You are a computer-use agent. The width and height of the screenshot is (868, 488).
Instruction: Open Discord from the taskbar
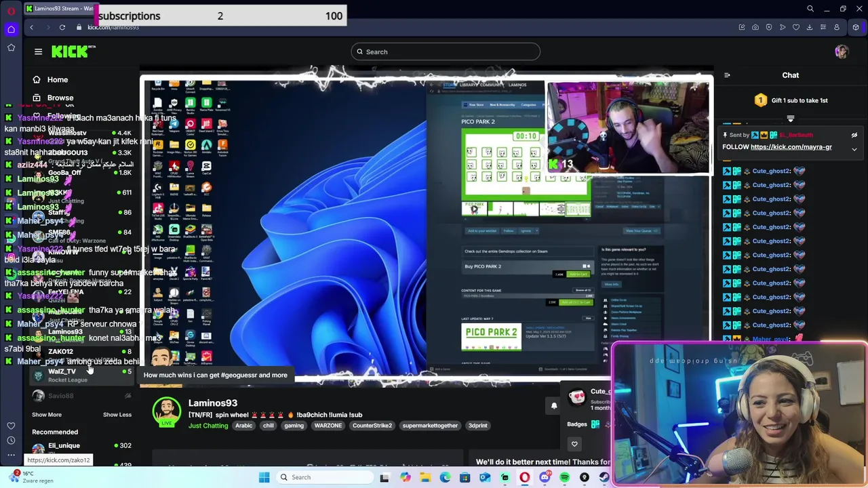[x=545, y=477]
